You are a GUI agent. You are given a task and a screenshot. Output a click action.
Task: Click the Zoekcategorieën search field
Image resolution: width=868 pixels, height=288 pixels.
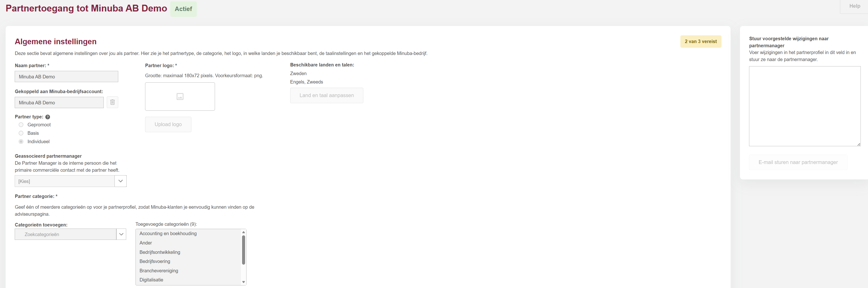66,234
